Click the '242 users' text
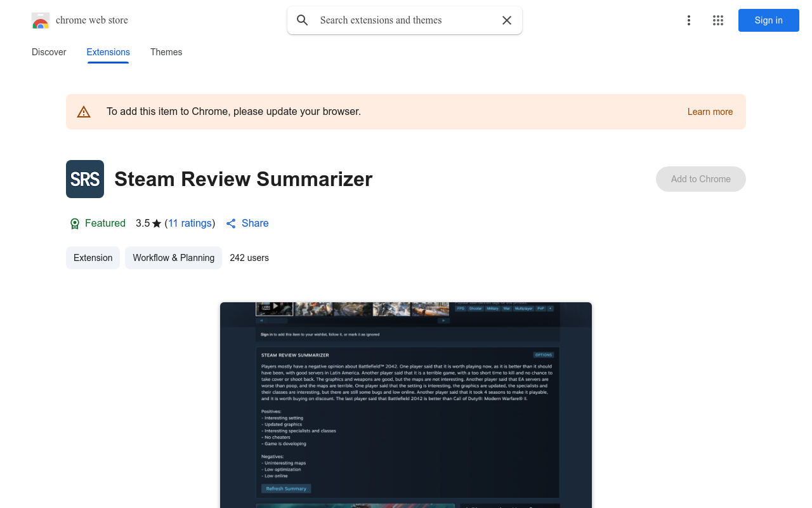The width and height of the screenshot is (812, 508). 249,258
